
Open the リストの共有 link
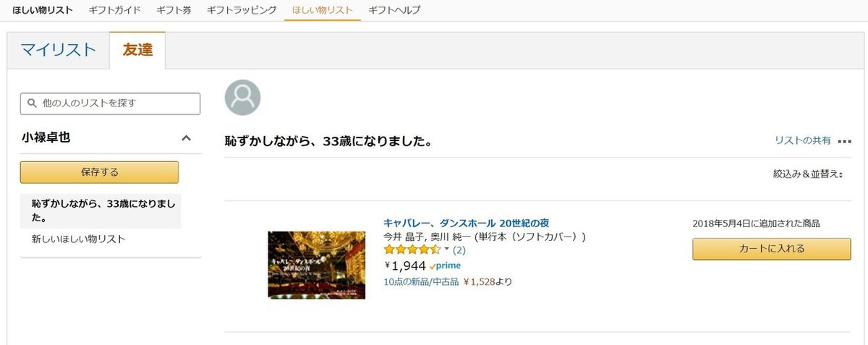[803, 140]
